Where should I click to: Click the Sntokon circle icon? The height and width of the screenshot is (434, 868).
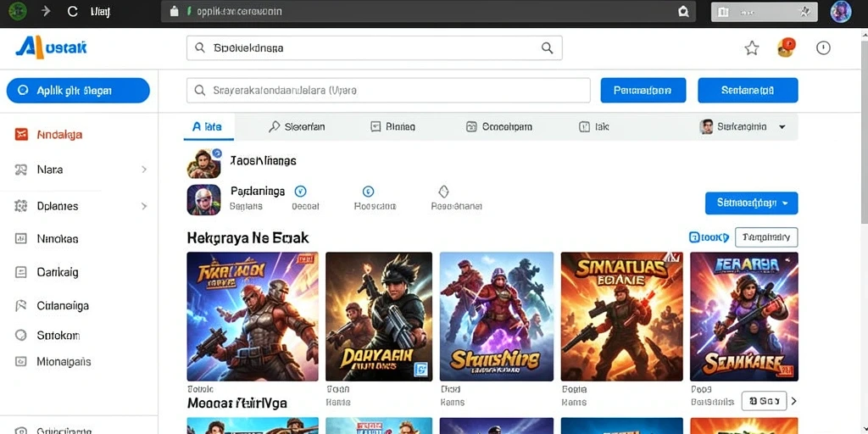(21, 335)
